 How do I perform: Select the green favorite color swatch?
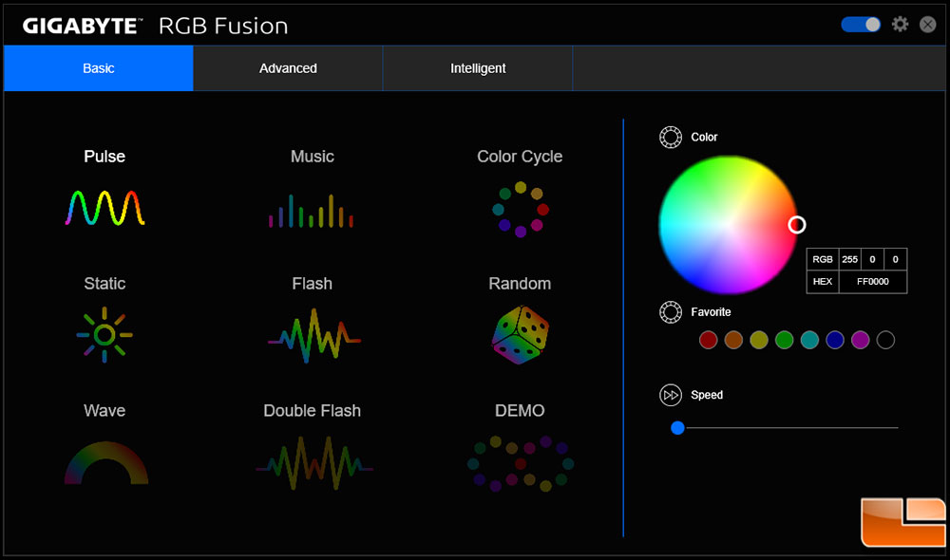tap(785, 340)
